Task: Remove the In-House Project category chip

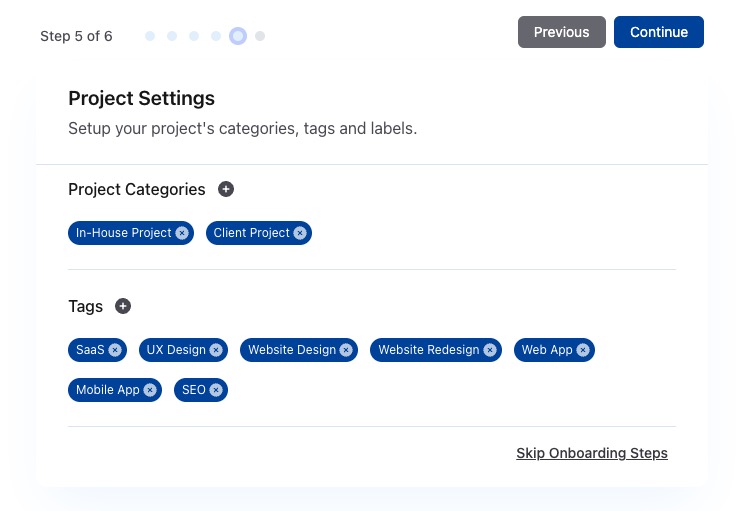Action: (182, 233)
